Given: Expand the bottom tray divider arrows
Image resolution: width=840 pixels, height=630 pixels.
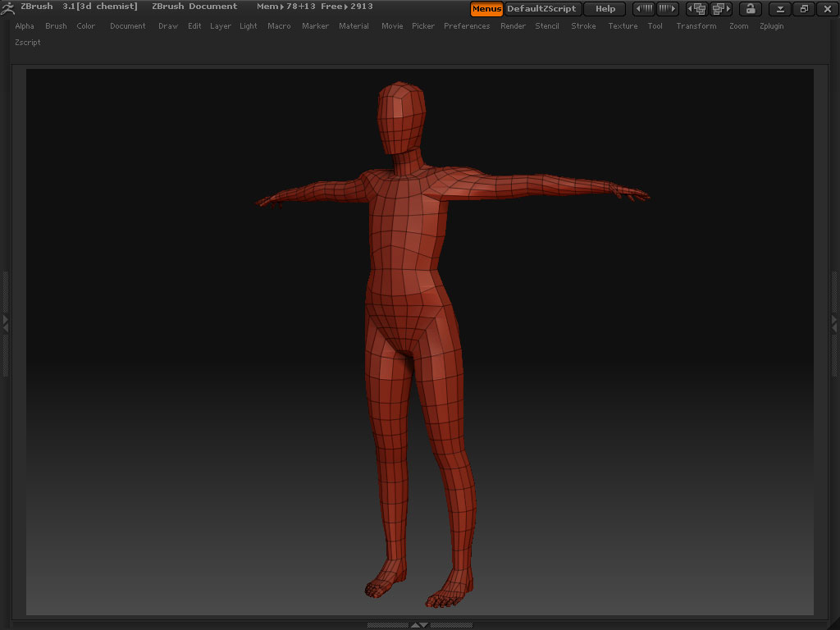Looking at the screenshot, I should click(419, 625).
